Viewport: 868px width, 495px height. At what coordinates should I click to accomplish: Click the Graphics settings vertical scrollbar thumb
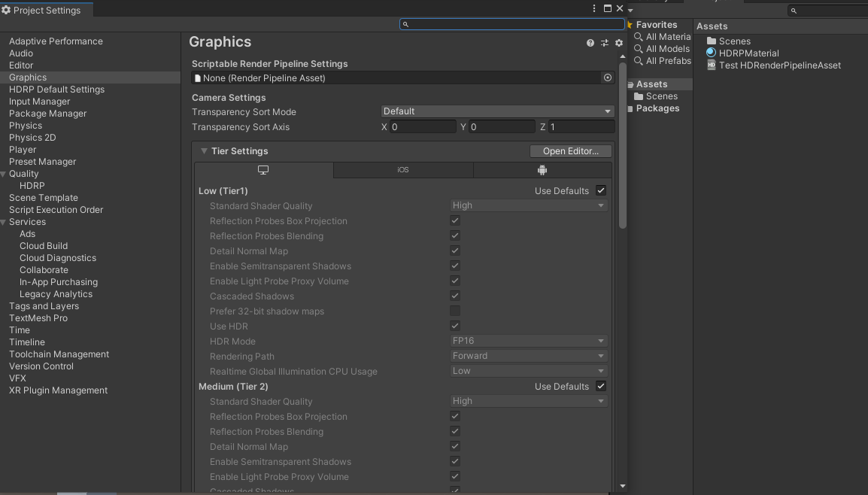pyautogui.click(x=623, y=146)
